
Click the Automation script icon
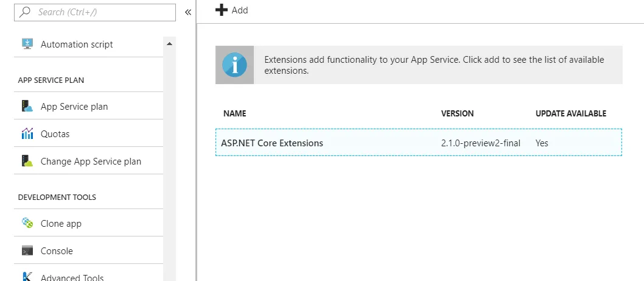tap(27, 44)
